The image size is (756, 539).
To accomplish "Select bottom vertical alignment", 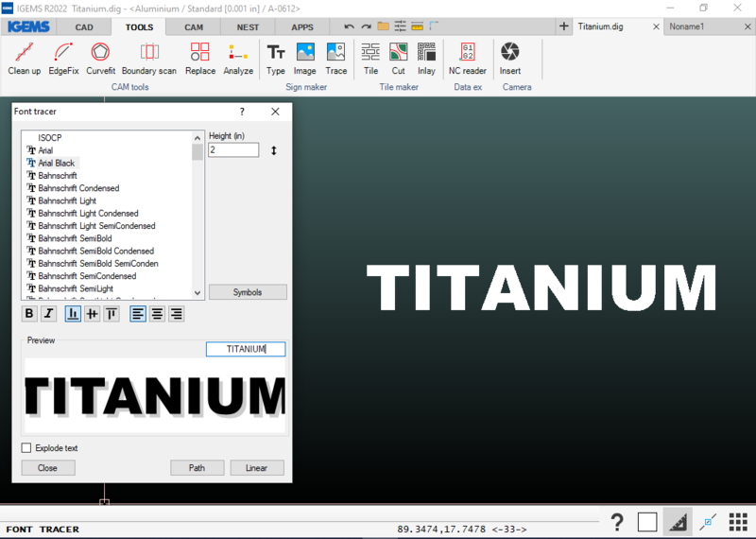I will coord(73,314).
